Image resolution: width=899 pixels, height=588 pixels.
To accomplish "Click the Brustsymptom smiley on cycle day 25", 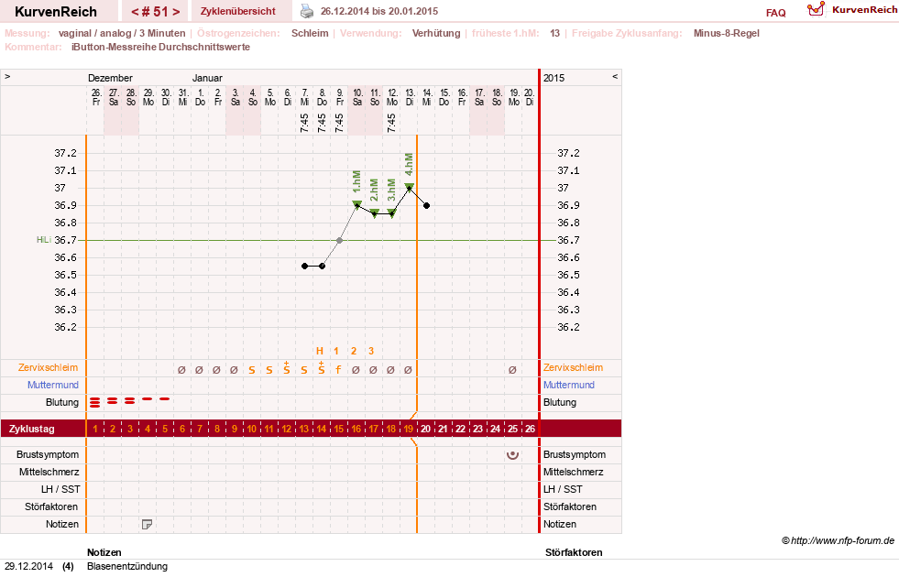I will tap(512, 454).
